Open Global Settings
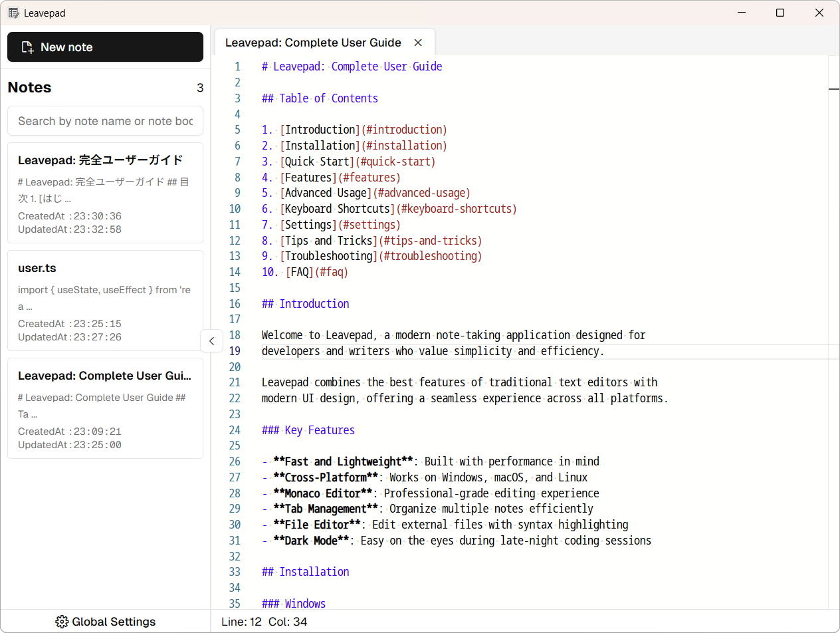Screen dimensions: 840x633 [x=105, y=622]
